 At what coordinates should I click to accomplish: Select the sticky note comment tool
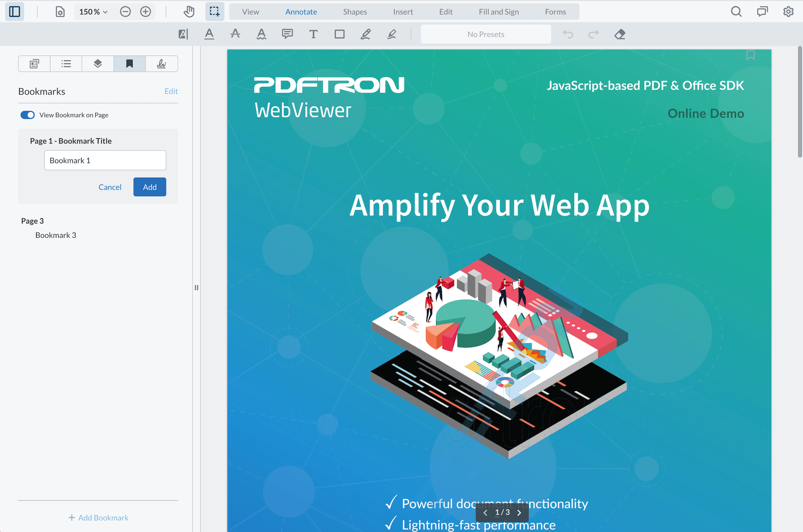point(287,34)
